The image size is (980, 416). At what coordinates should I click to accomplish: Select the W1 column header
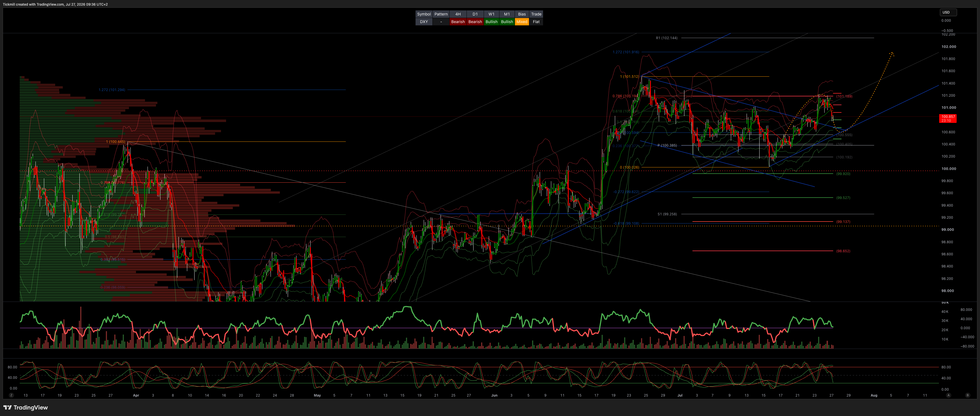[x=492, y=14]
